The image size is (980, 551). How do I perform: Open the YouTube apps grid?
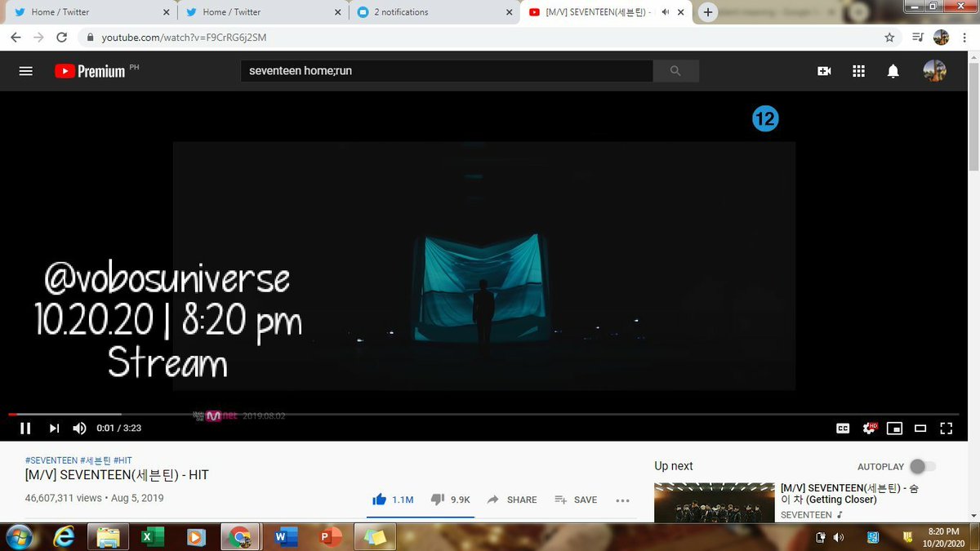pos(858,71)
